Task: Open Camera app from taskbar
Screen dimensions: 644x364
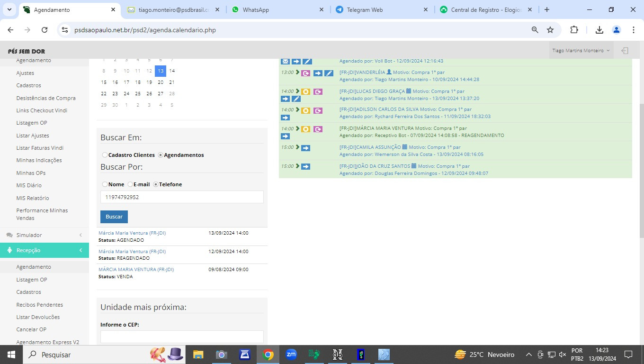Action: (x=221, y=355)
